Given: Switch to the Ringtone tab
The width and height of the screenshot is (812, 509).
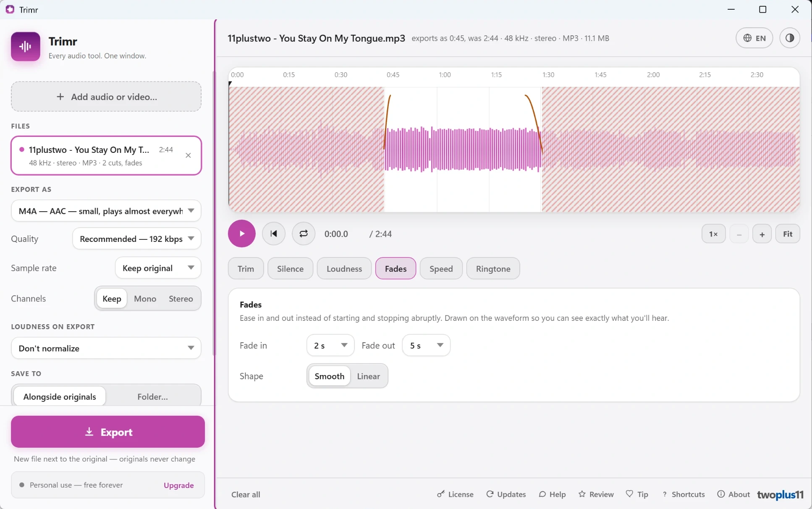Looking at the screenshot, I should tap(493, 268).
